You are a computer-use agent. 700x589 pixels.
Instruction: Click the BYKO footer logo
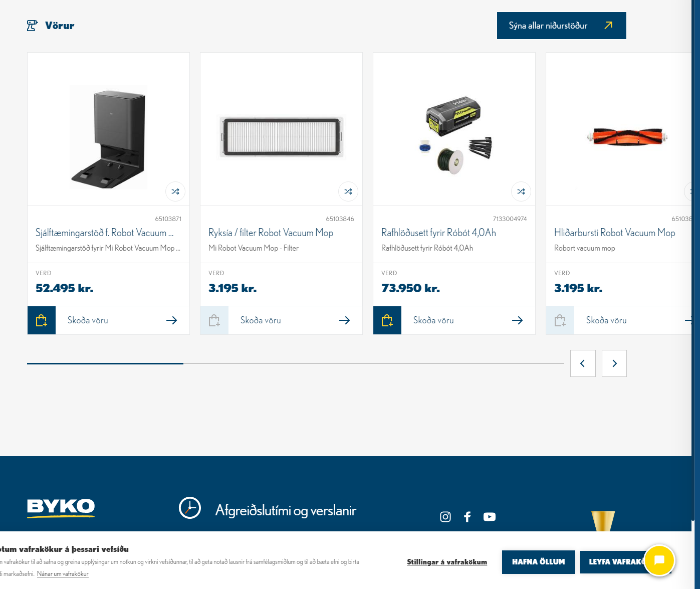point(61,507)
